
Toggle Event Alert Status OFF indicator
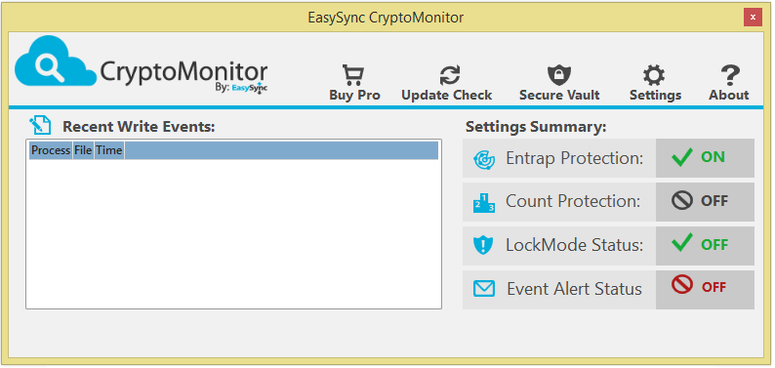[705, 288]
